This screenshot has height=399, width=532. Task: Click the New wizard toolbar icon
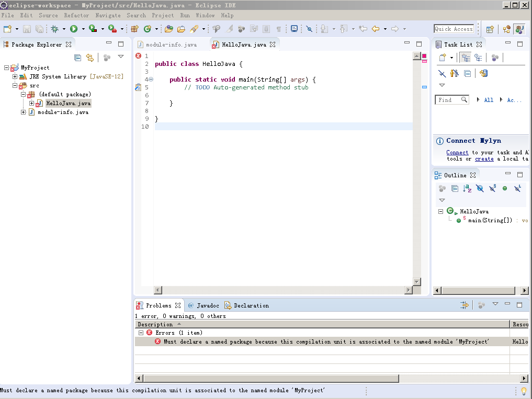pos(7,29)
